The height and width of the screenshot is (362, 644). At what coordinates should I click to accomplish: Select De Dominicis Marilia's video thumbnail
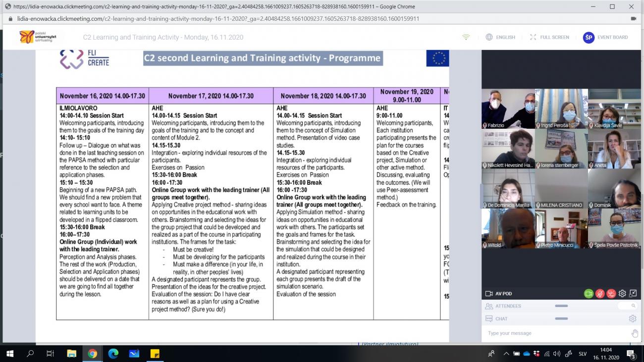click(508, 189)
